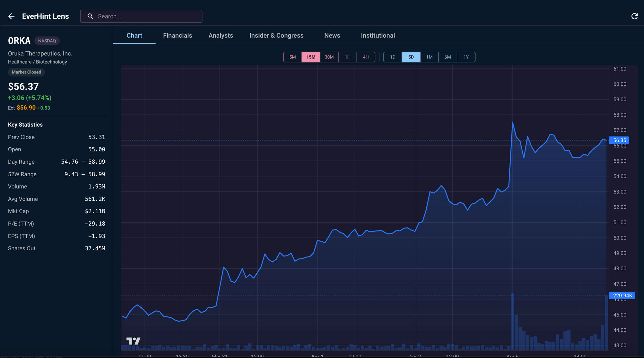Open the Institutional tab

[378, 35]
